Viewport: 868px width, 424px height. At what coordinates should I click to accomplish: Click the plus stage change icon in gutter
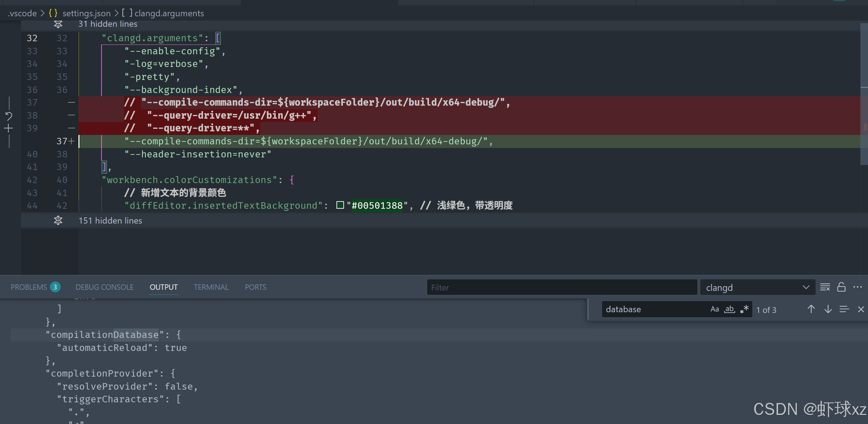[9, 128]
